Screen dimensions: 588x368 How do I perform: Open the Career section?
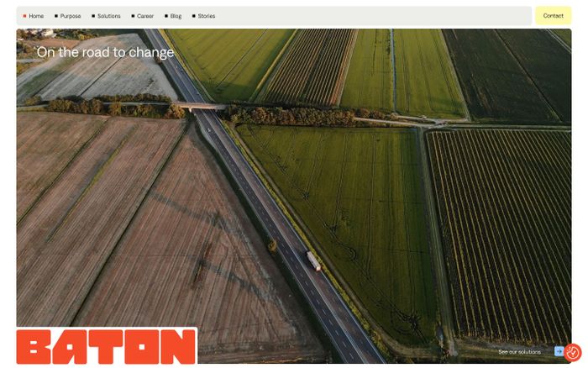(x=145, y=16)
